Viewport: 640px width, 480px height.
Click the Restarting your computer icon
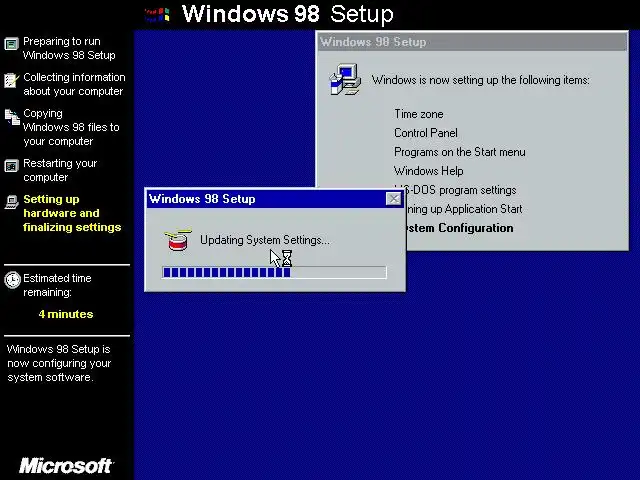pos(11,166)
